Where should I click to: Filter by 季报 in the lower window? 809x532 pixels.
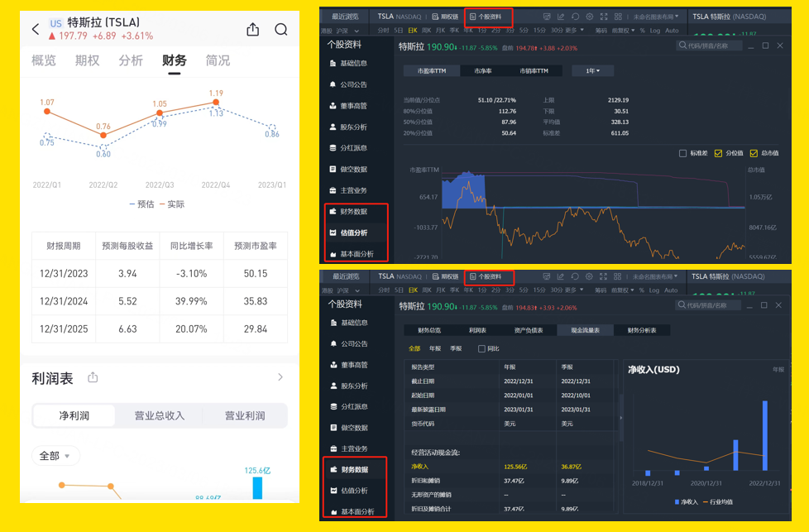point(456,349)
